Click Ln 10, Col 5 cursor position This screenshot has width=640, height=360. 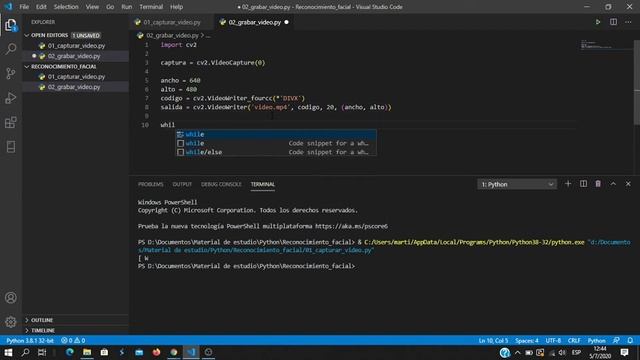click(493, 340)
